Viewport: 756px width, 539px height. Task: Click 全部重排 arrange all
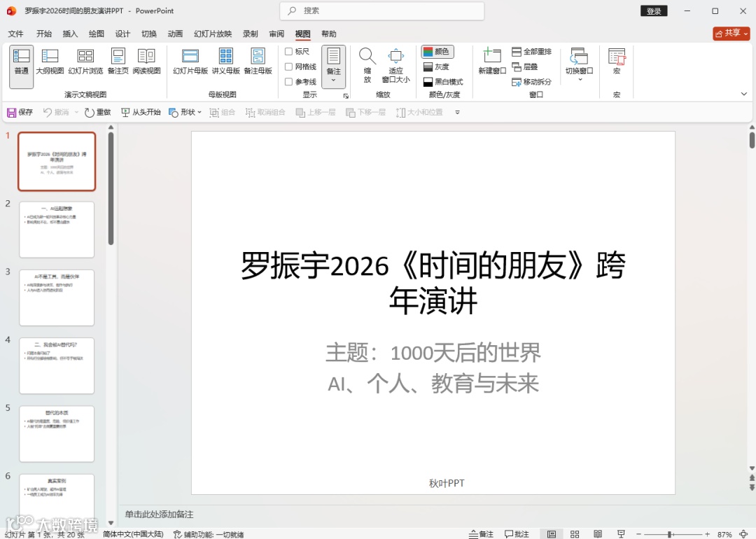click(x=531, y=52)
